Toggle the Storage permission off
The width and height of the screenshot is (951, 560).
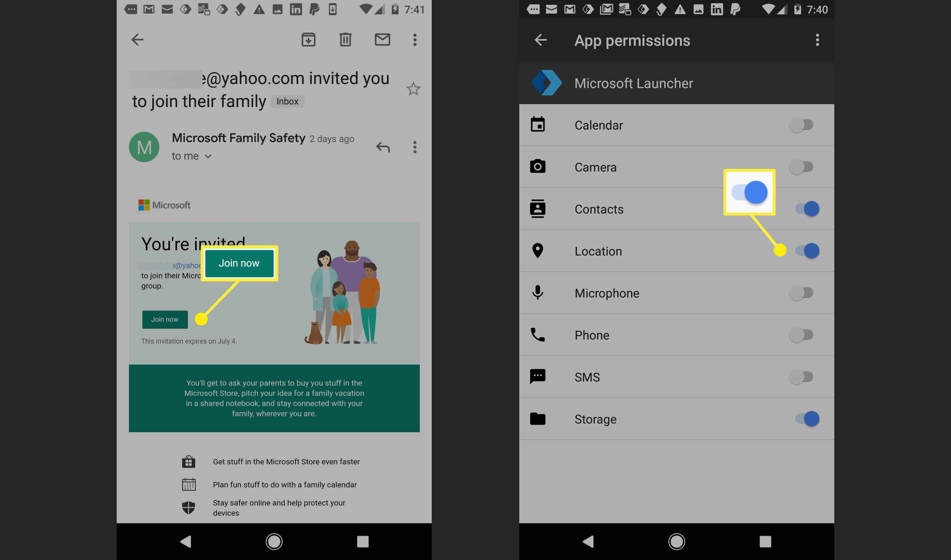[804, 418]
